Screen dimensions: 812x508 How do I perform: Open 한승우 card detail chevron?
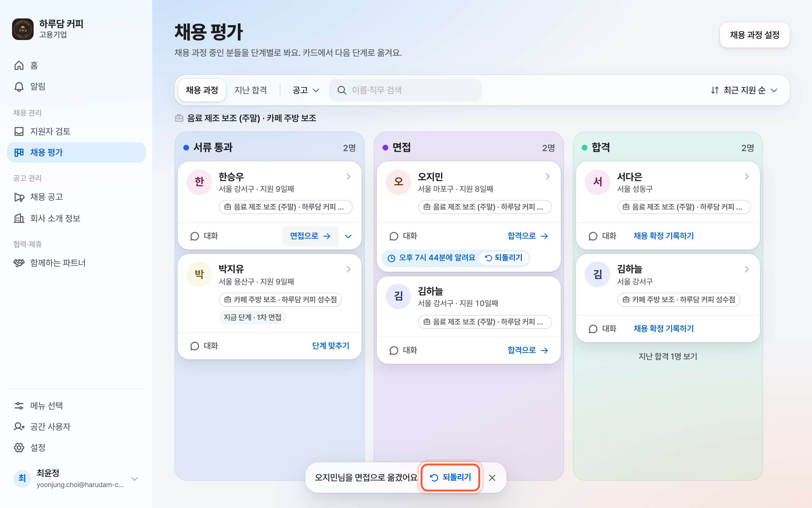pos(348,177)
